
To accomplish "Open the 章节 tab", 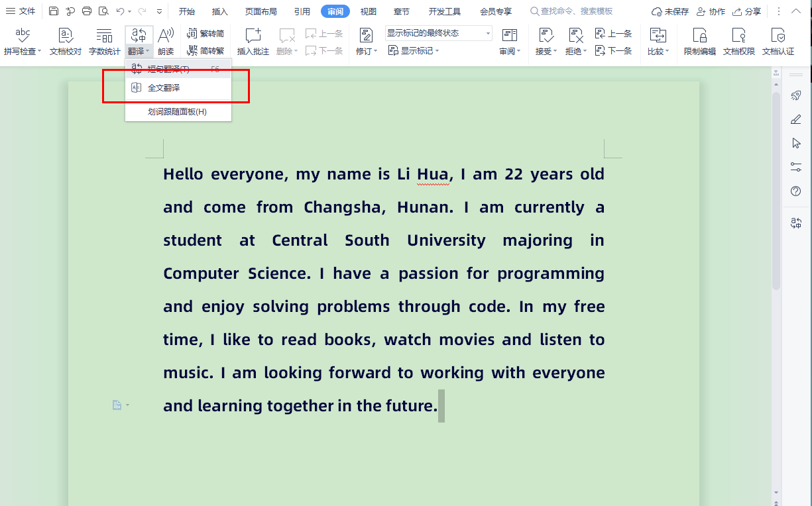I will (402, 11).
